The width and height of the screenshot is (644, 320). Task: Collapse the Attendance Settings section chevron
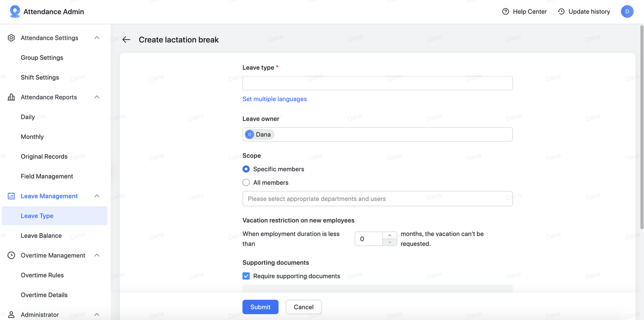coord(97,38)
